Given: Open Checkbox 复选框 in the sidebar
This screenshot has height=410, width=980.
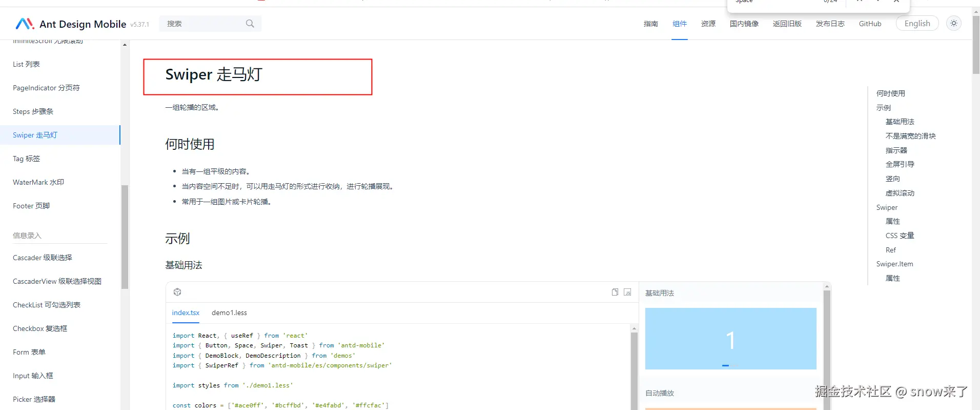Looking at the screenshot, I should pos(60,328).
